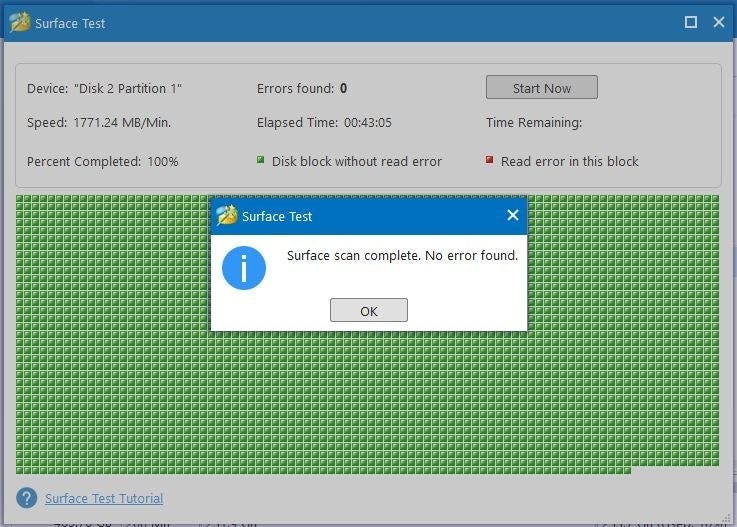Maximize the Surface Test main window
This screenshot has height=527, width=737.
690,22
